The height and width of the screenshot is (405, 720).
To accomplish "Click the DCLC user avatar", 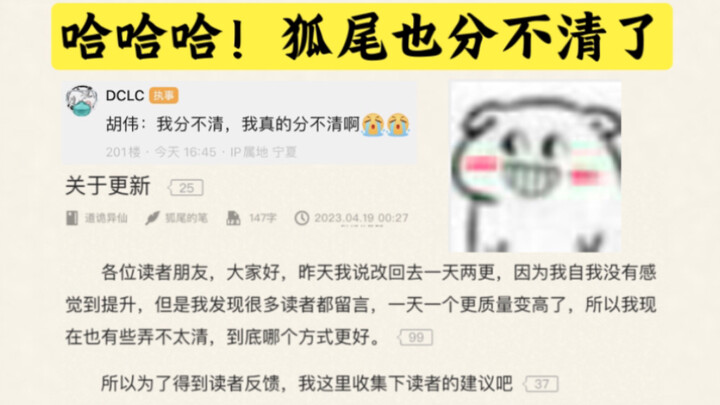I will pyautogui.click(x=81, y=101).
